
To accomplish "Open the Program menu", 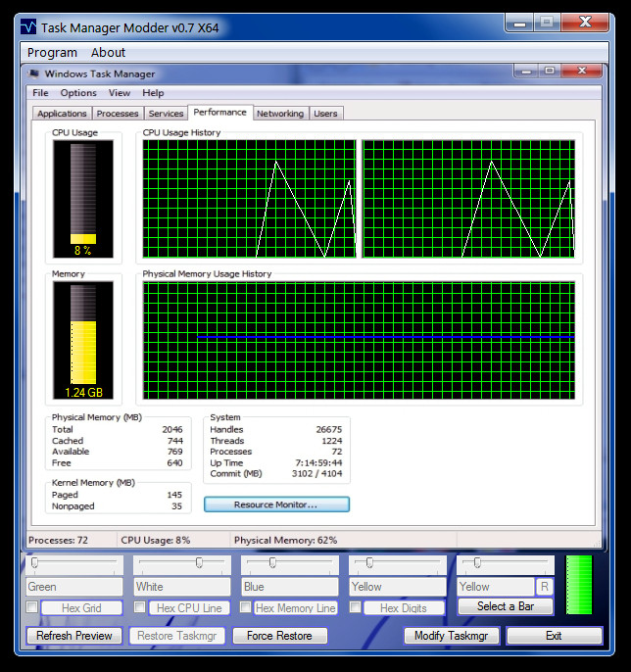I will click(x=52, y=52).
